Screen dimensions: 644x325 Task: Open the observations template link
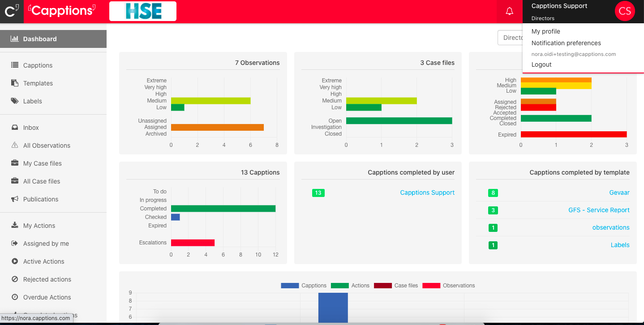click(x=611, y=227)
